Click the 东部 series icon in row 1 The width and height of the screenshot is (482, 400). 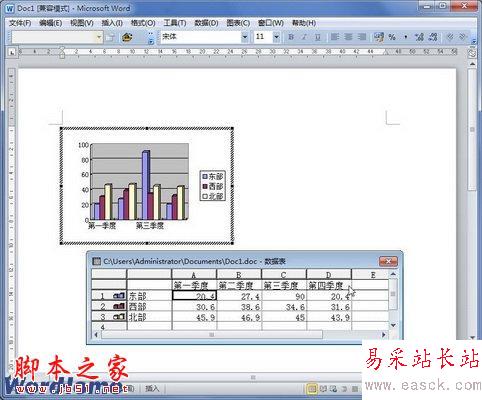point(119,296)
